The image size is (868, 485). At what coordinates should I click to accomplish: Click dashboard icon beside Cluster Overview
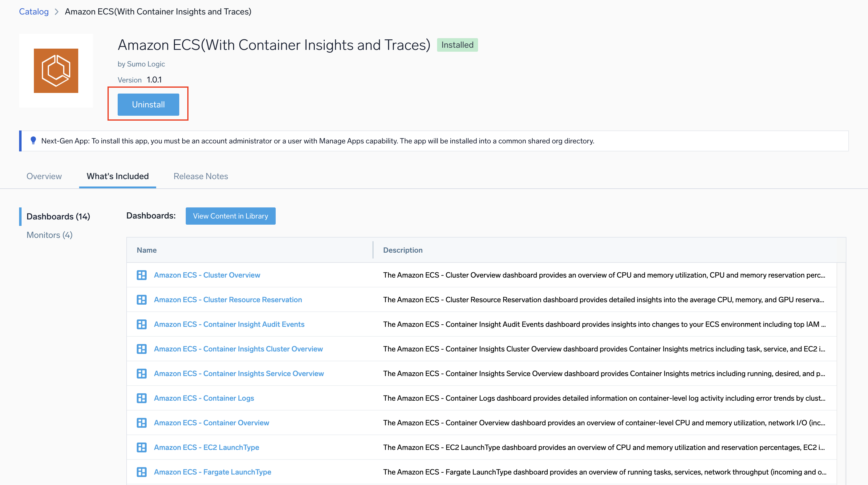(x=141, y=275)
